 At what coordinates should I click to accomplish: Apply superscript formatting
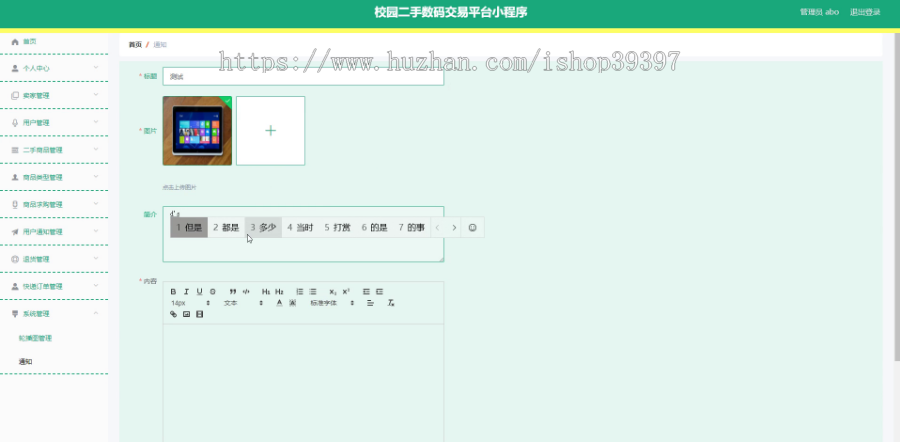(346, 292)
